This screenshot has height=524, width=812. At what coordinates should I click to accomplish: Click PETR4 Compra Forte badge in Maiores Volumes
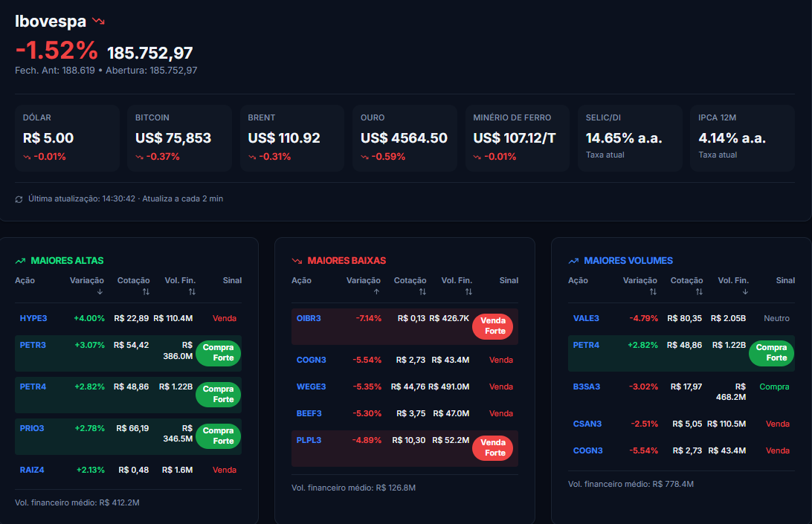coord(772,353)
